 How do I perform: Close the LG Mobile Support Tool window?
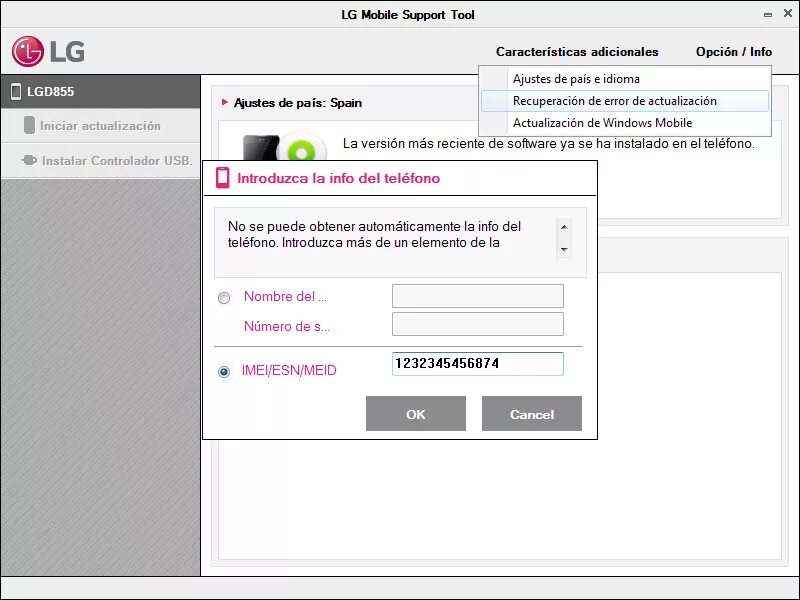point(788,14)
